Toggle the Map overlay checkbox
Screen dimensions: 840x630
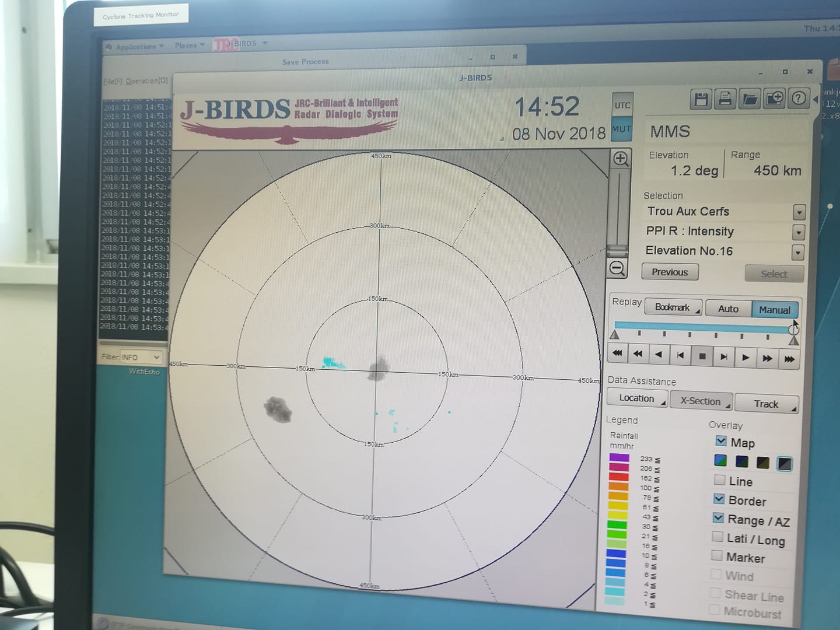click(x=721, y=441)
